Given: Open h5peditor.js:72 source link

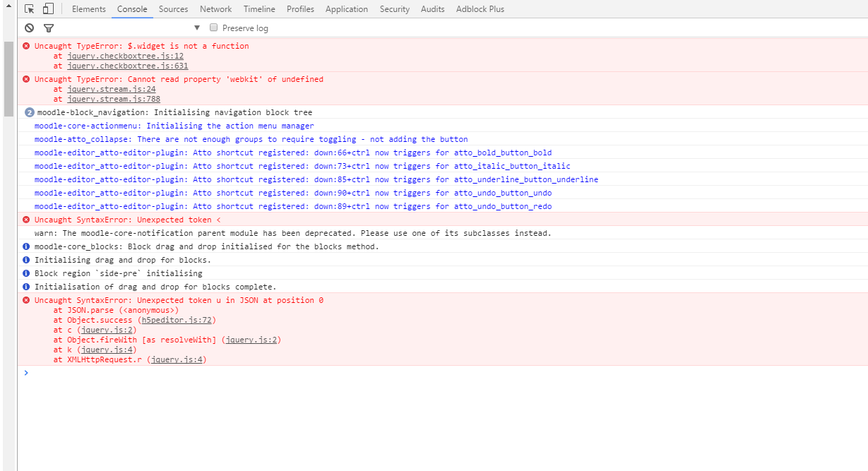Looking at the screenshot, I should point(177,320).
